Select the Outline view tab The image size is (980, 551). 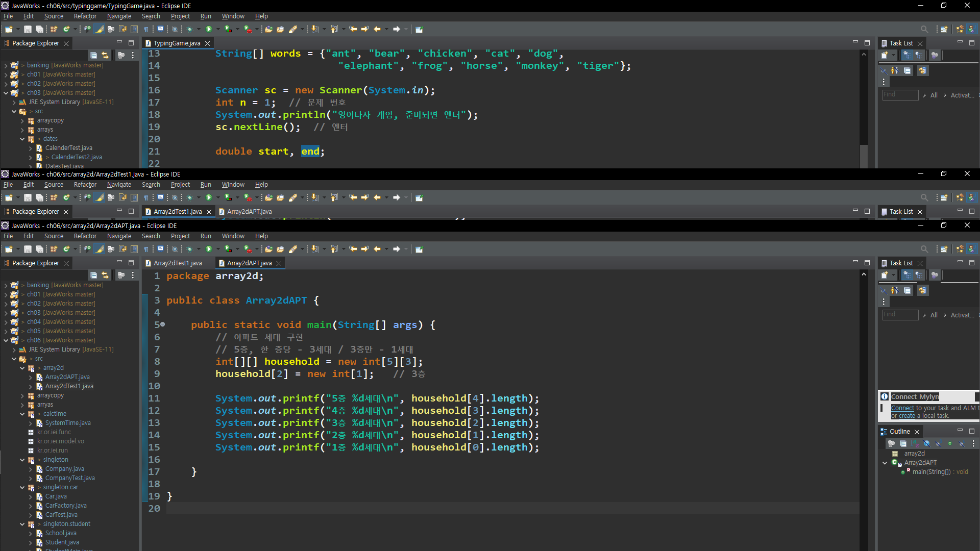tap(899, 432)
